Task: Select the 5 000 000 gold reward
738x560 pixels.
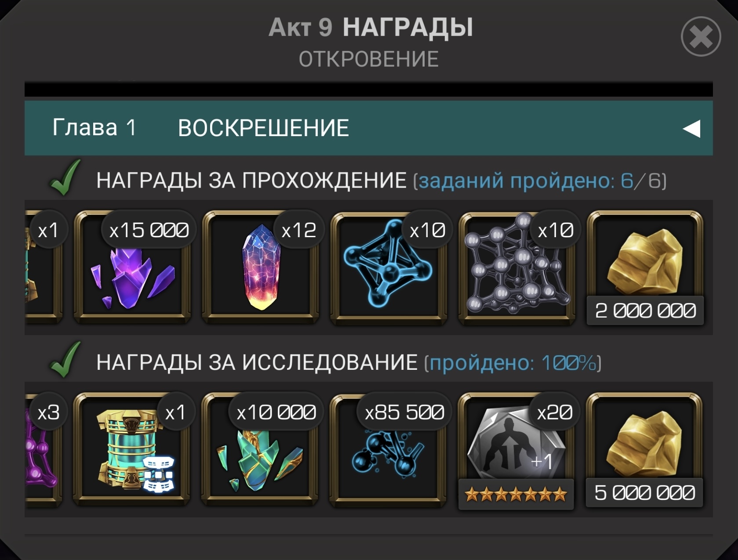Action: (x=644, y=450)
